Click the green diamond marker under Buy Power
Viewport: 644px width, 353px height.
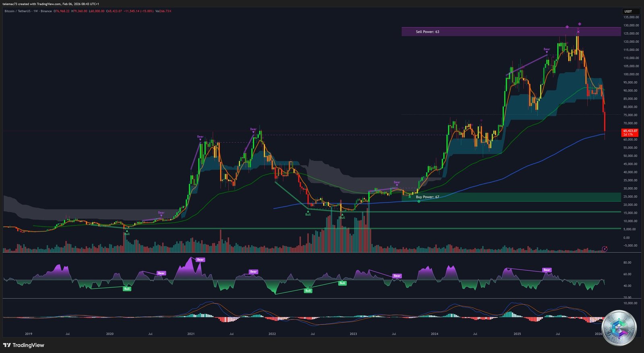[x=419, y=201]
